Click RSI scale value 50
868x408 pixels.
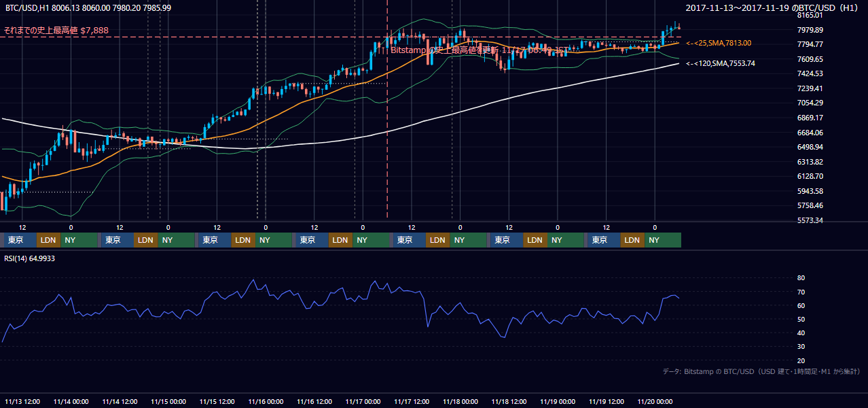tap(801, 319)
